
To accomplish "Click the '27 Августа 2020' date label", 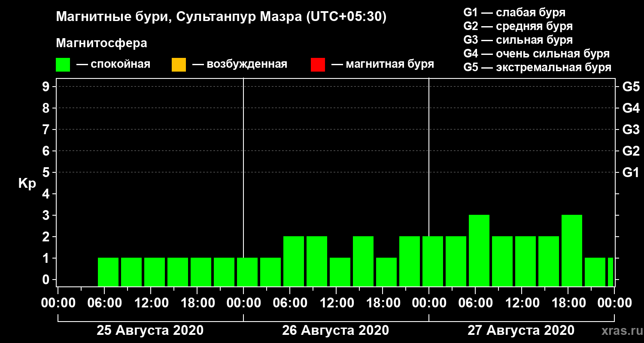I will [x=521, y=331].
